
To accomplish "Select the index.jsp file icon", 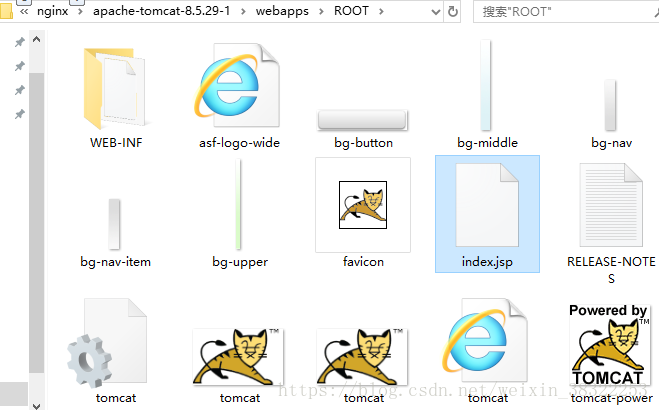I will pos(487,205).
